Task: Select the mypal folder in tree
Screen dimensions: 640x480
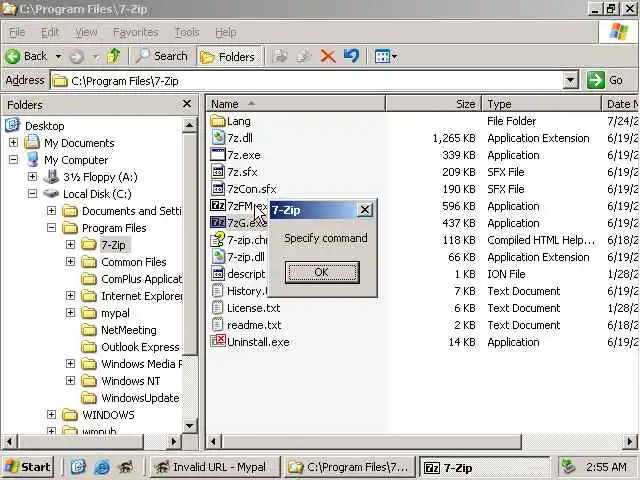Action: 115,313
